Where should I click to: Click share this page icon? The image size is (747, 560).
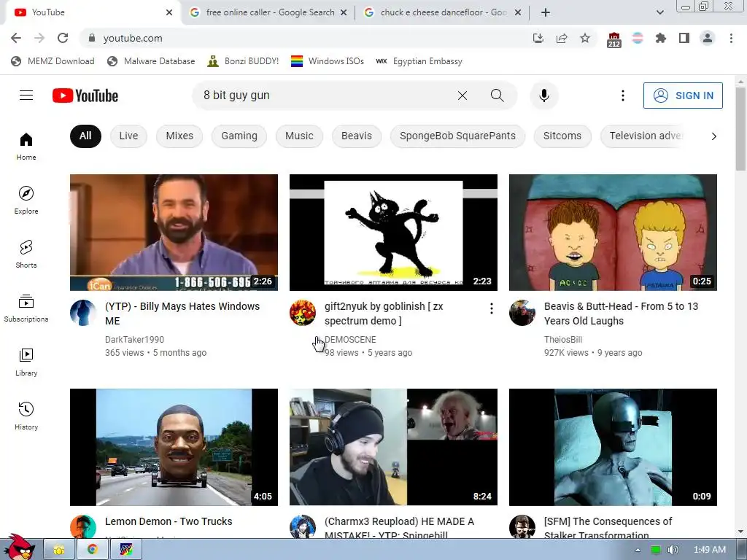click(x=562, y=38)
